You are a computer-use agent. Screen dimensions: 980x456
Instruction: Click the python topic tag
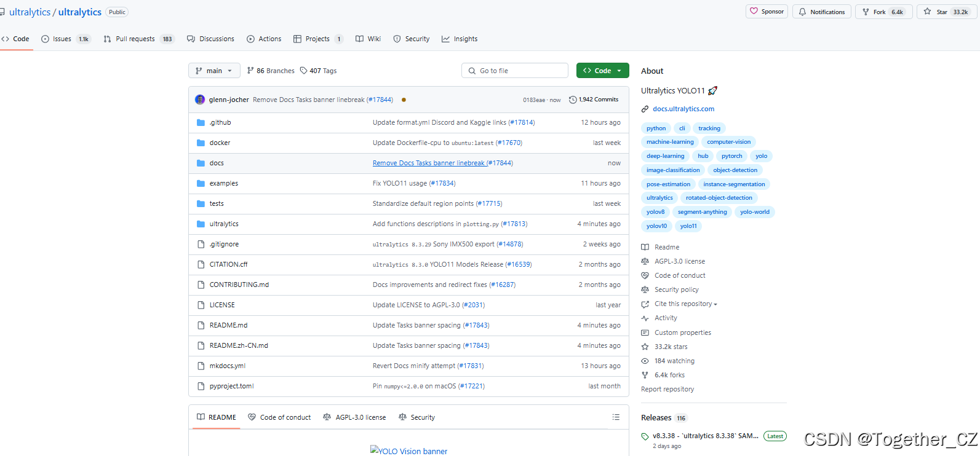[656, 128]
